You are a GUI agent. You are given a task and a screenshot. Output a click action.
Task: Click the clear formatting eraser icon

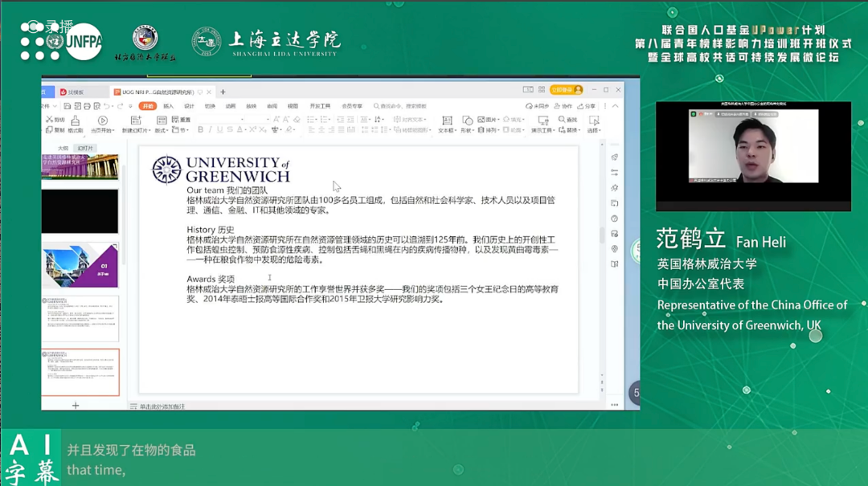297,120
